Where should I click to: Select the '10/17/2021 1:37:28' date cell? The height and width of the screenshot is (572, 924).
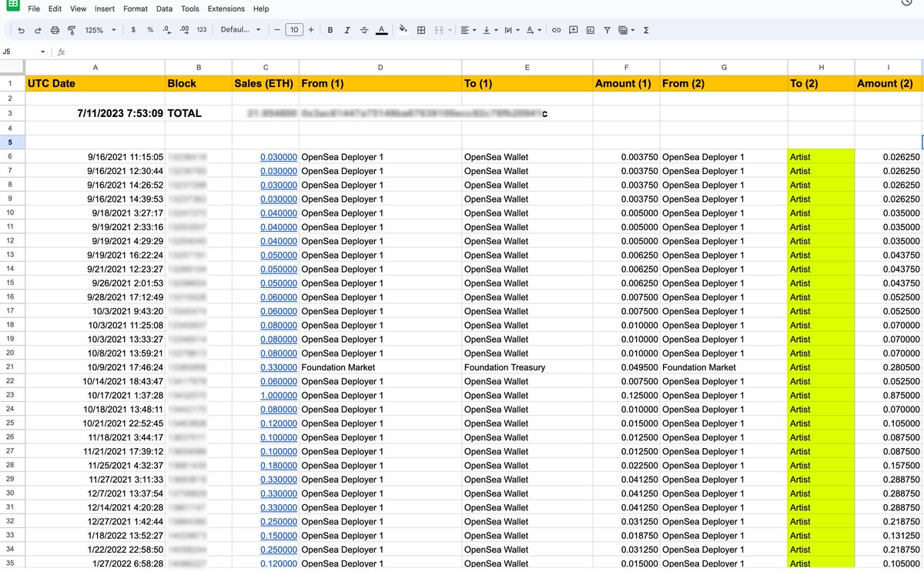point(95,395)
